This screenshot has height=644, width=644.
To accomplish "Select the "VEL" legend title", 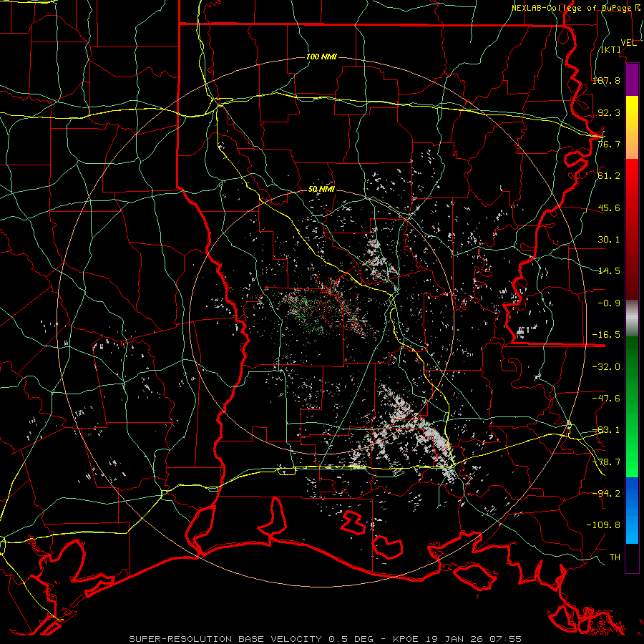I will 628,43.
